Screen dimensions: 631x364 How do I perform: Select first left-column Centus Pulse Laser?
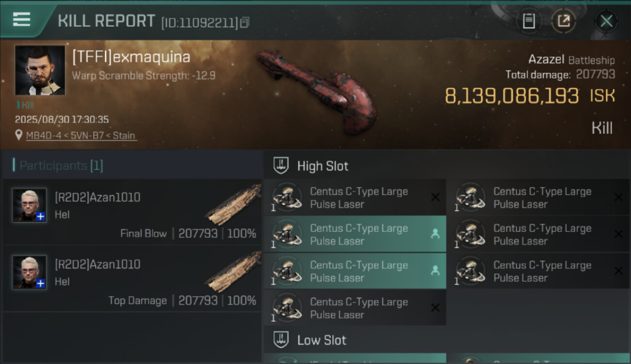(354, 198)
